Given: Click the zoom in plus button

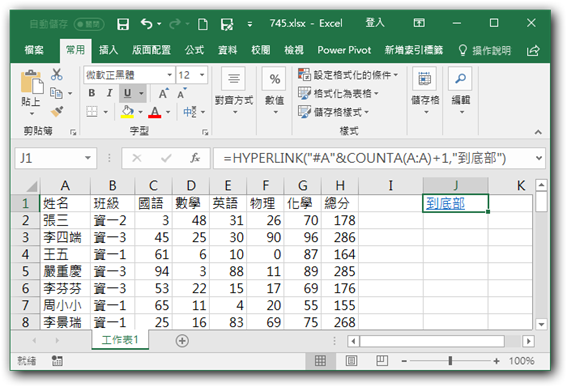Looking at the screenshot, I should click(x=496, y=361).
